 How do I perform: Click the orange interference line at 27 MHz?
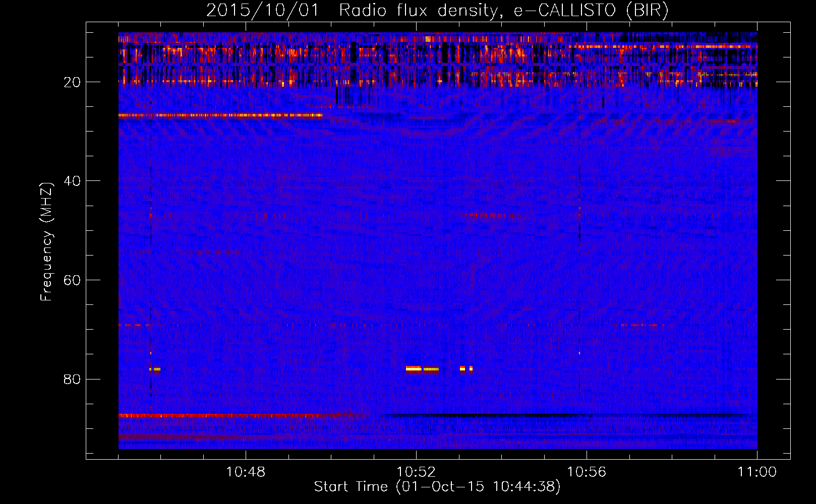tap(220, 115)
